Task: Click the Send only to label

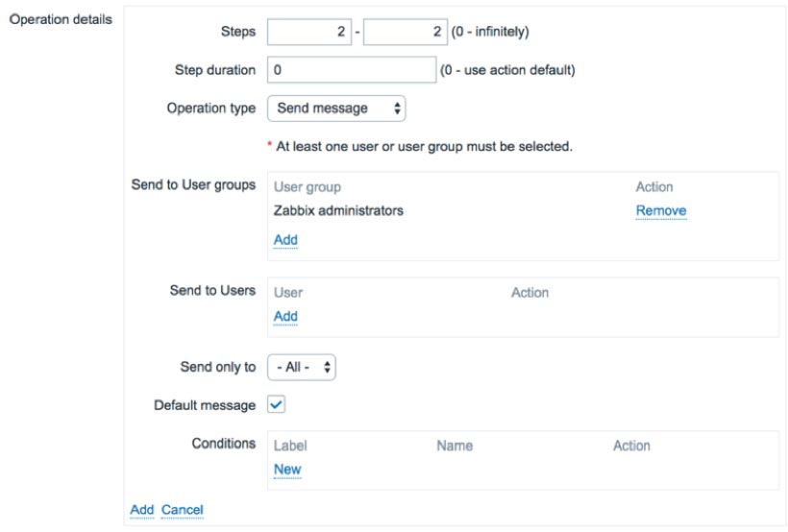Action: (x=217, y=367)
